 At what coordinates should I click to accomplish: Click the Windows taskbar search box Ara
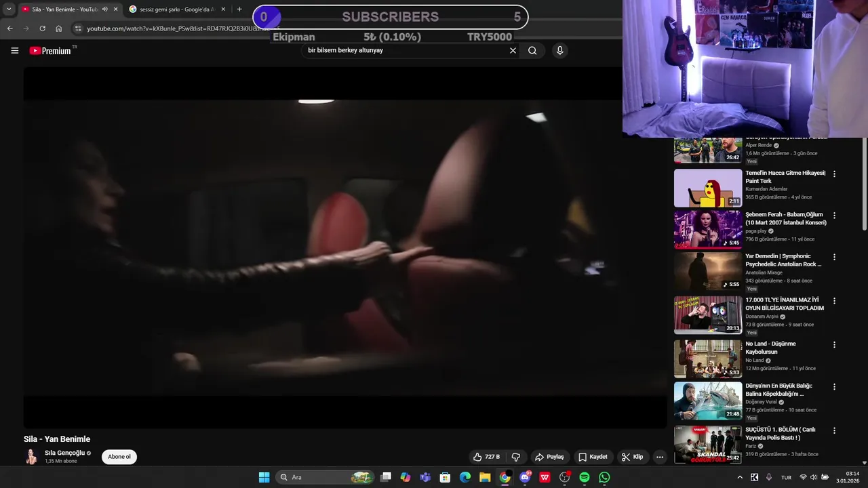(325, 477)
